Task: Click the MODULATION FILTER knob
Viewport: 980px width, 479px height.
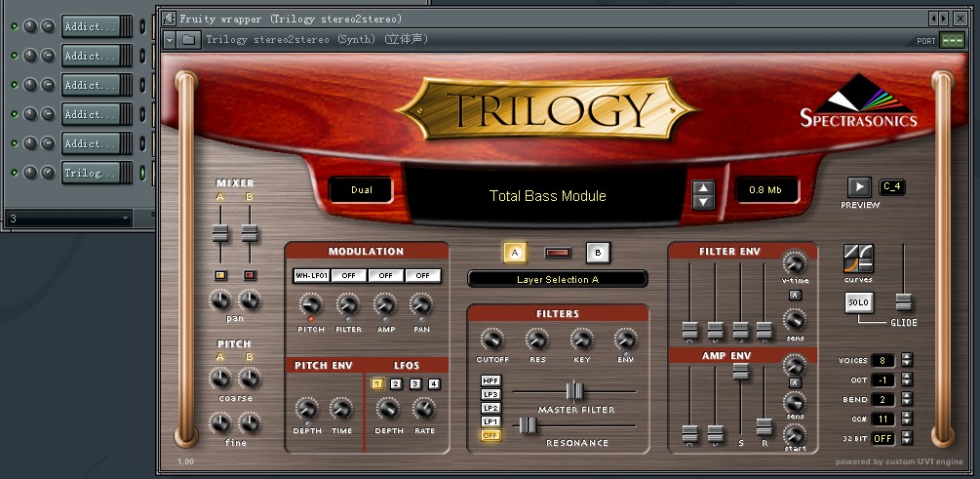Action: tap(347, 305)
